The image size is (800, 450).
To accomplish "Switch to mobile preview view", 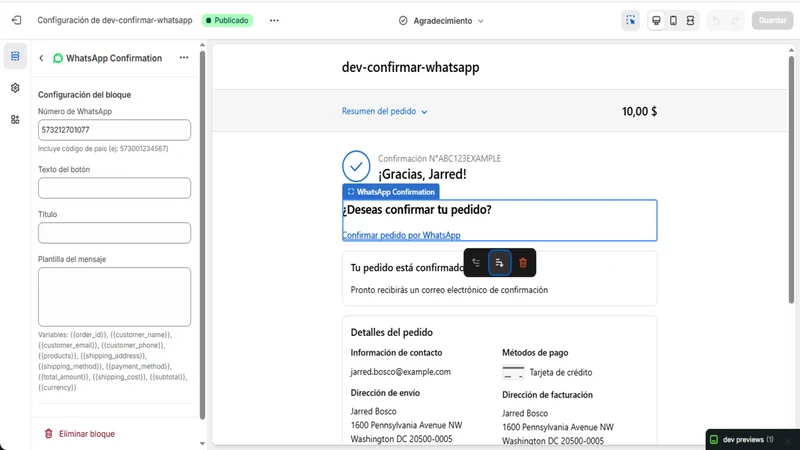I will pyautogui.click(x=673, y=20).
